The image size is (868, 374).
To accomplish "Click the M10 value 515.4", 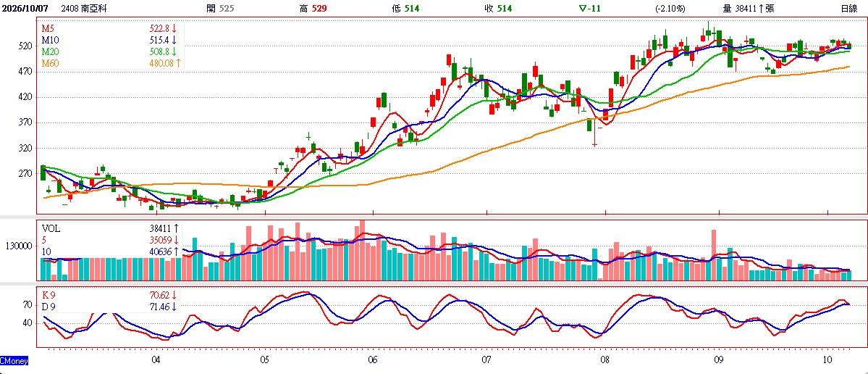I will (x=159, y=40).
